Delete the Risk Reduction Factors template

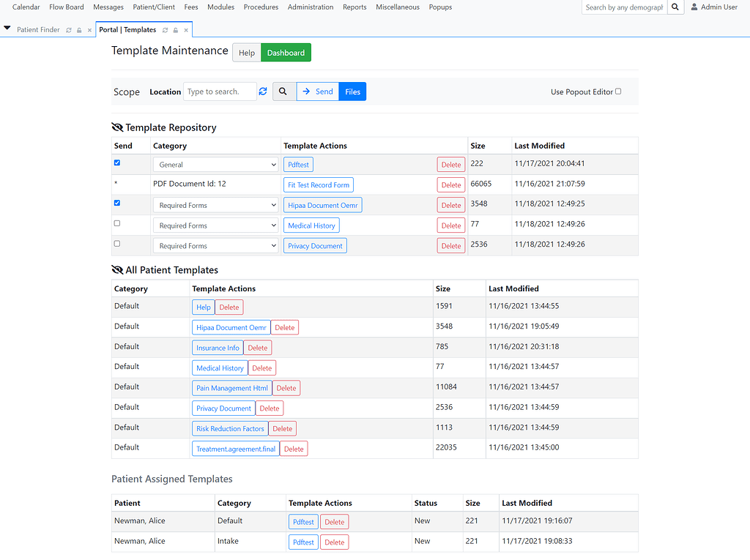point(282,428)
